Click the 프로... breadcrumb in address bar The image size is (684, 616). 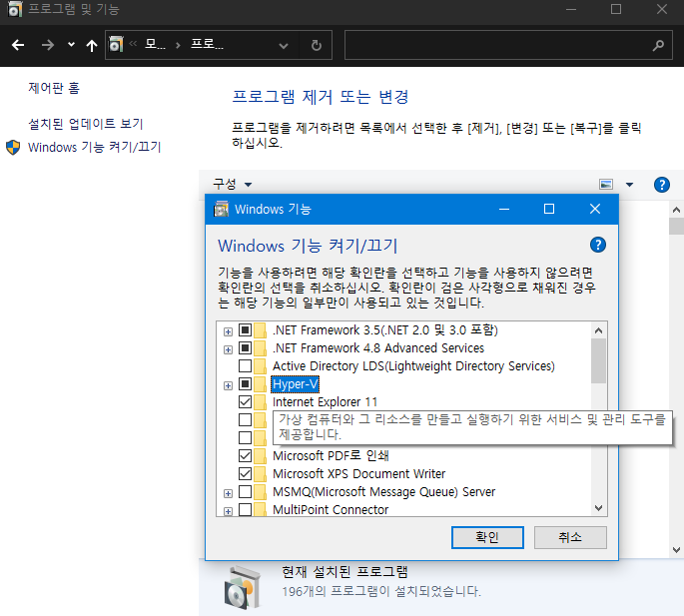(x=208, y=44)
